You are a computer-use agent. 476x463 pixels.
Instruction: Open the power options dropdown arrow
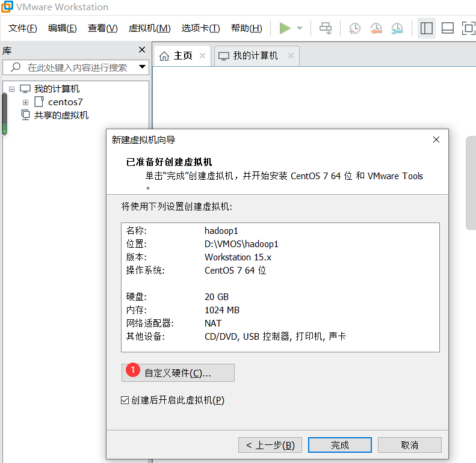point(300,28)
